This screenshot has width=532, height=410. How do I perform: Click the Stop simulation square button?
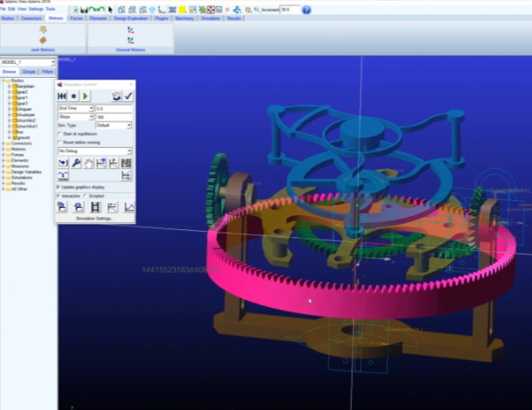pos(74,95)
